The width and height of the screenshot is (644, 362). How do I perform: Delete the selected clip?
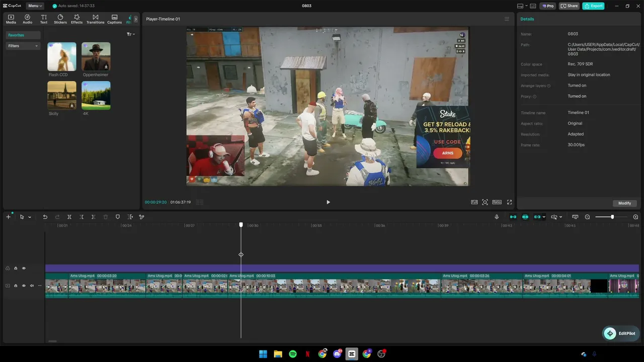pos(106,217)
